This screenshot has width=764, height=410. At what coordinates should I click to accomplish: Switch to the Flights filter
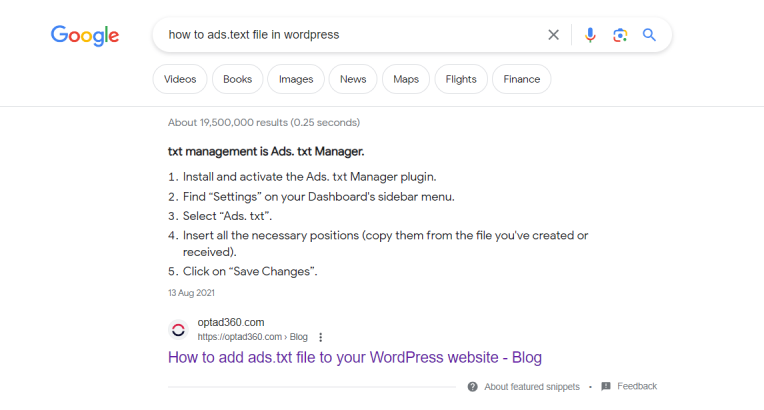461,79
